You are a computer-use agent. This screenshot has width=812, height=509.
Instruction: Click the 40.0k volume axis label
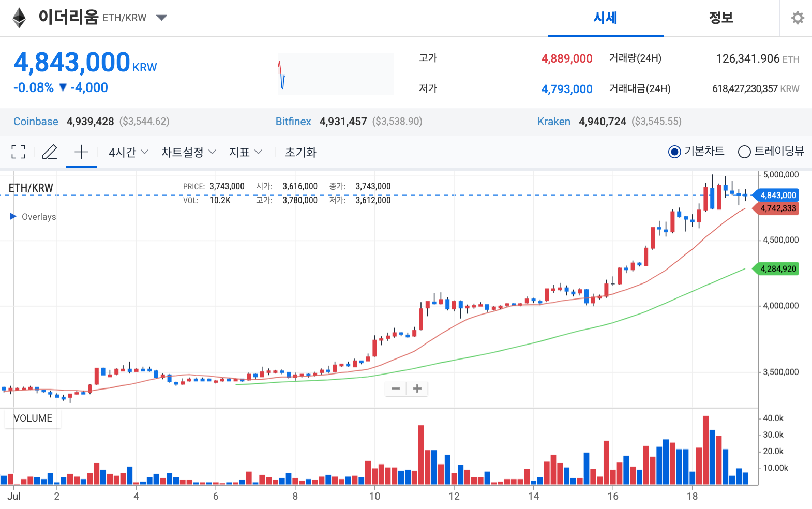pos(773,418)
